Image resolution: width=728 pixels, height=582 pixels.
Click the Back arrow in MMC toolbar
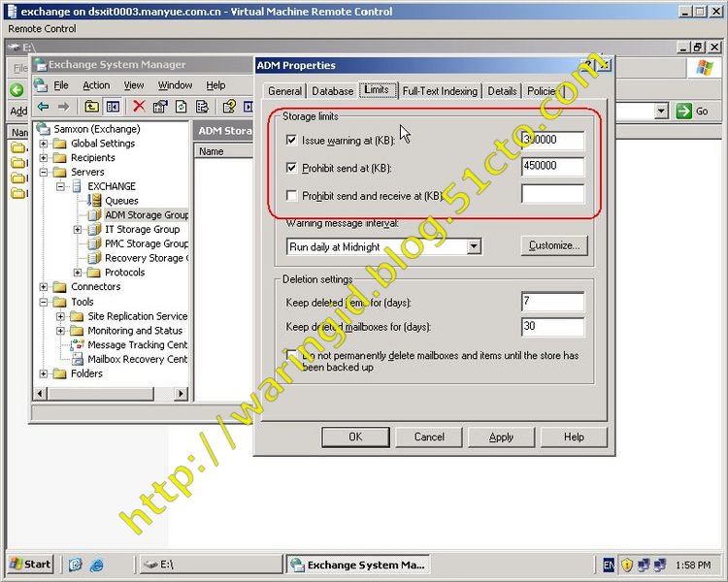(43, 107)
